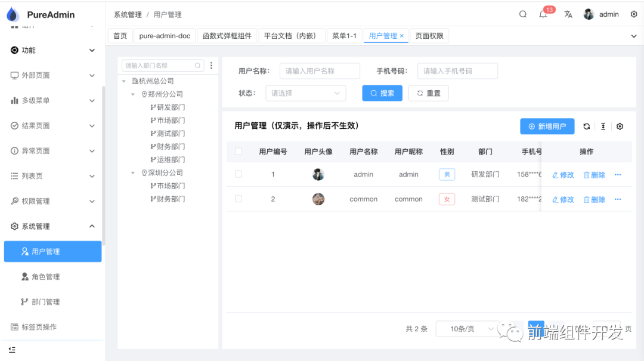644x361 pixels.
Task: Adjust row density via the density icon
Action: click(x=603, y=126)
